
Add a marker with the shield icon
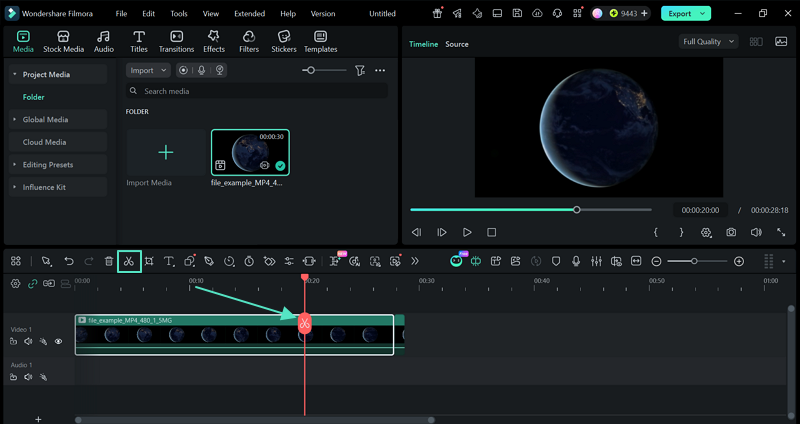coord(556,261)
